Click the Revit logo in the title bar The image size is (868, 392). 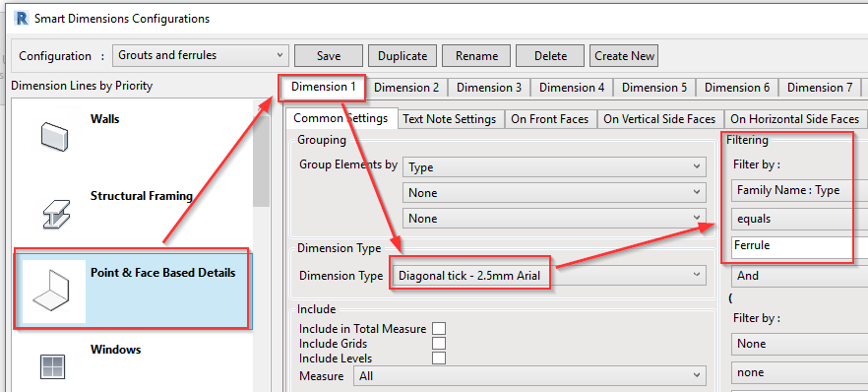coord(23,19)
